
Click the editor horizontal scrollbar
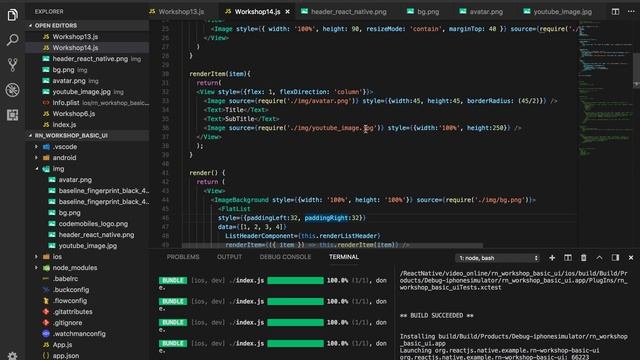[x=332, y=245]
